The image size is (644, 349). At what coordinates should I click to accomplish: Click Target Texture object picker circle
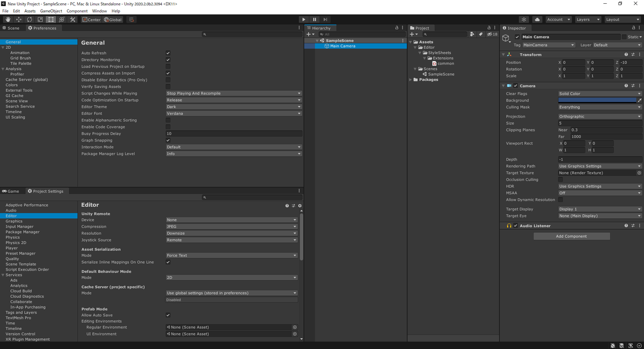click(x=639, y=173)
